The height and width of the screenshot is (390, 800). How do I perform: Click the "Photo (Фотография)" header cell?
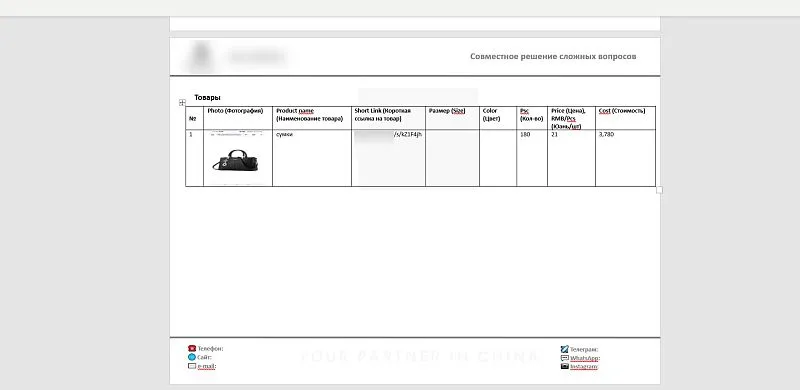[x=238, y=118]
